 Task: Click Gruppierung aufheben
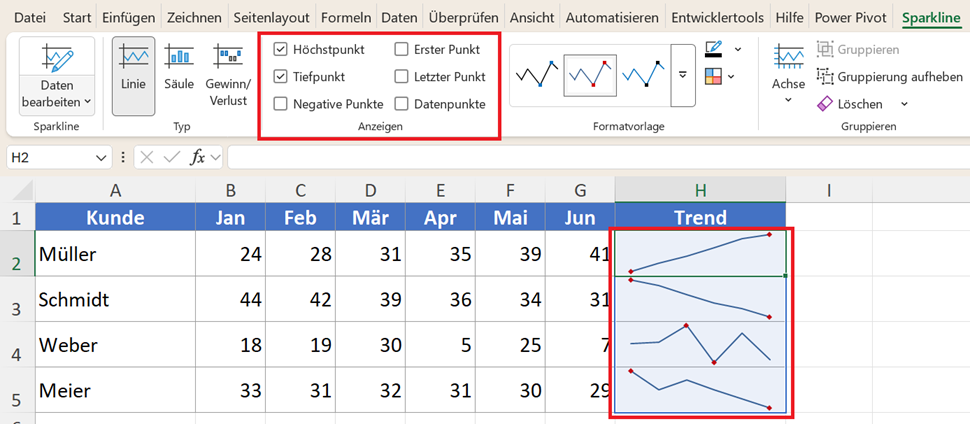[x=890, y=77]
